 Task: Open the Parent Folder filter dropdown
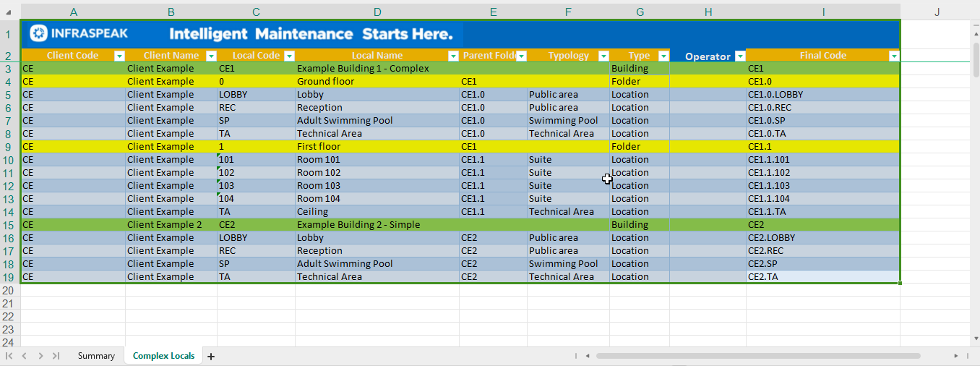(x=521, y=56)
